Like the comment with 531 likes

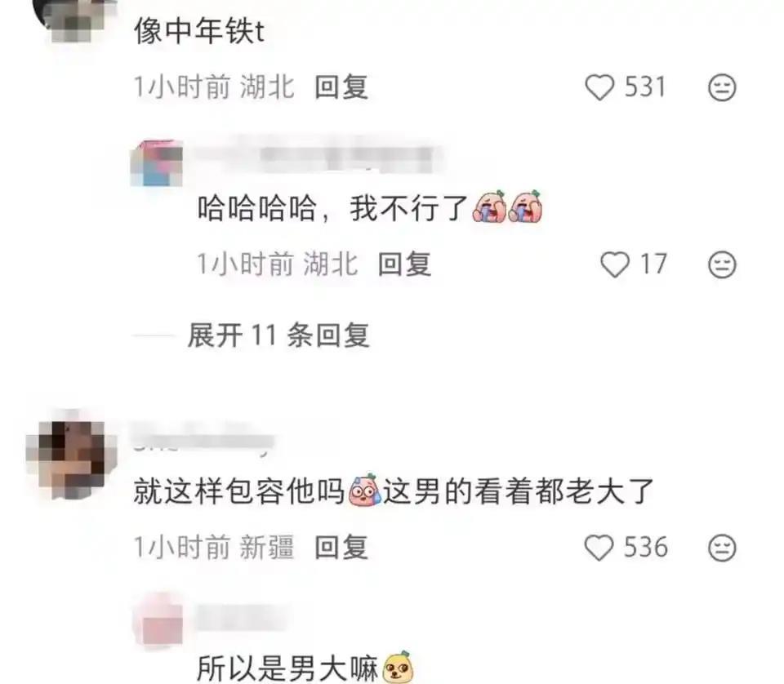pos(599,87)
